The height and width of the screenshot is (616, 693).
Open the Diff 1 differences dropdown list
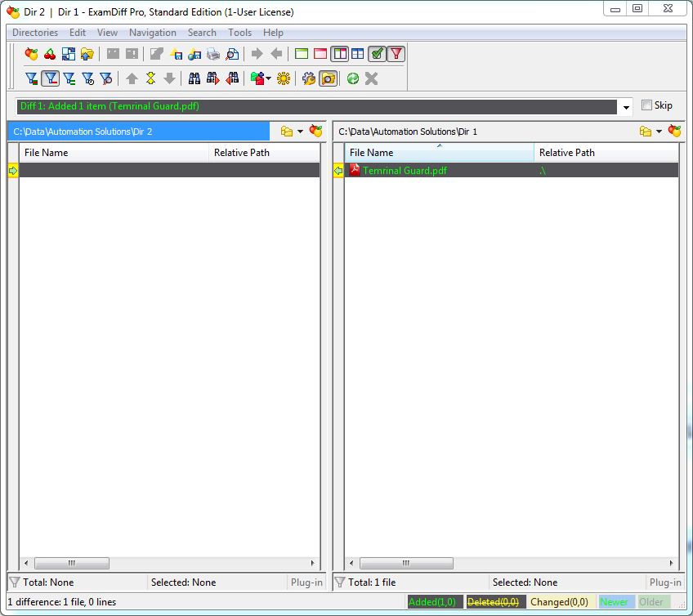point(626,107)
